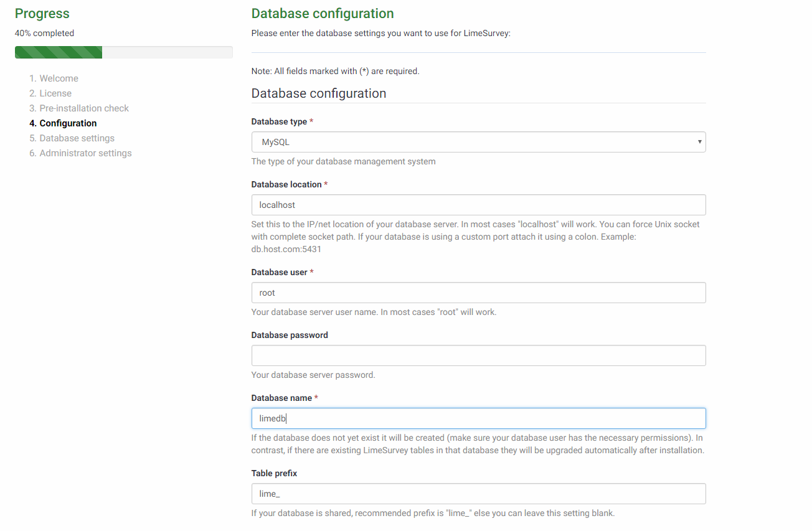Open the Database type dropdown
The image size is (812, 531).
478,142
